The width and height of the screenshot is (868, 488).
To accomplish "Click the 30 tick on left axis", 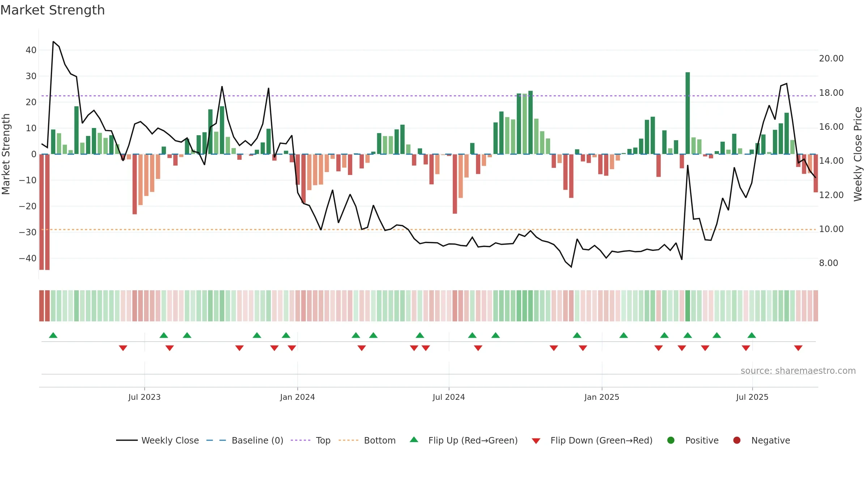I will [x=31, y=76].
